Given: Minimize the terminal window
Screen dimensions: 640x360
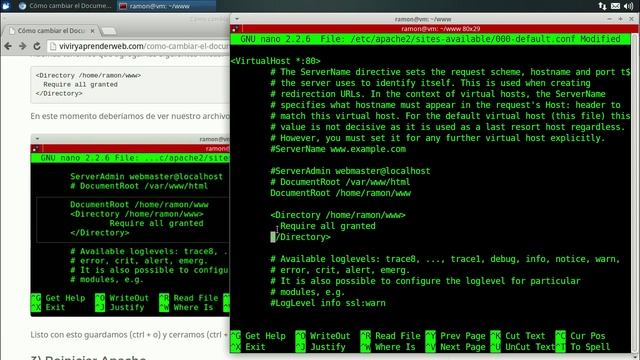Looking at the screenshot, I should 609,19.
